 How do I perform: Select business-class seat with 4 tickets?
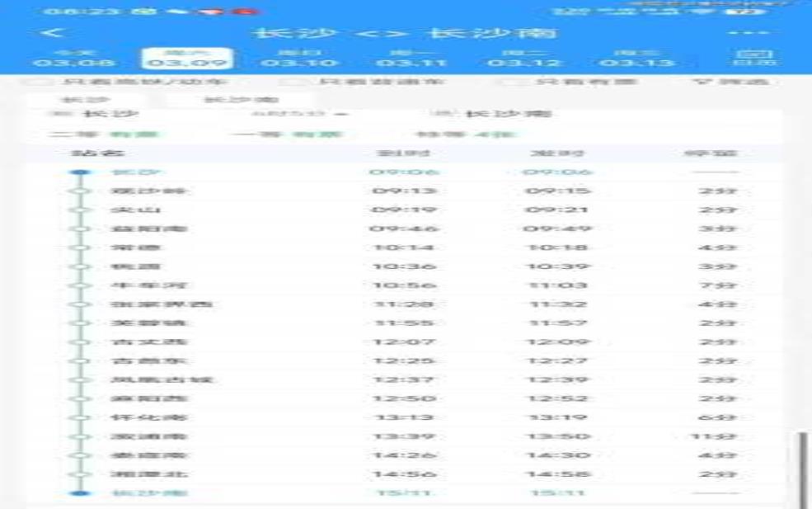pyautogui.click(x=467, y=134)
